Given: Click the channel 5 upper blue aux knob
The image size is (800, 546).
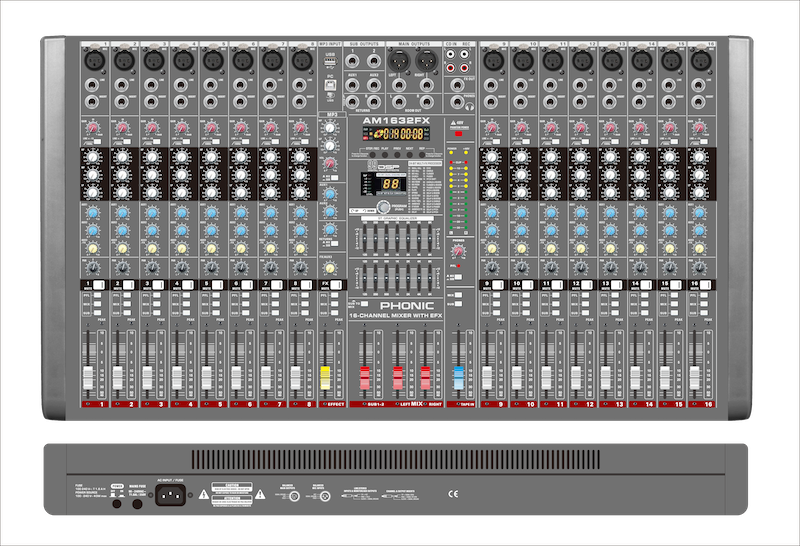Looking at the screenshot, I should 211,213.
